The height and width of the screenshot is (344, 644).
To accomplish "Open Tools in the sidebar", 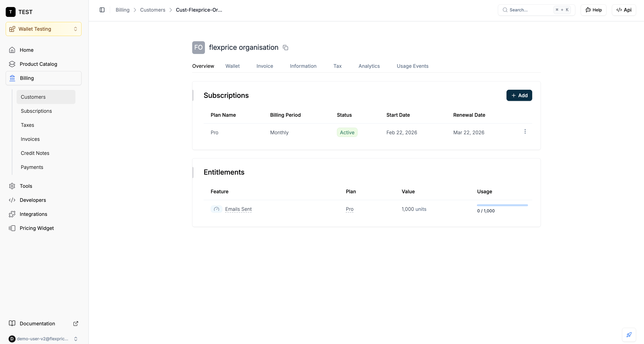I will 43,186.
